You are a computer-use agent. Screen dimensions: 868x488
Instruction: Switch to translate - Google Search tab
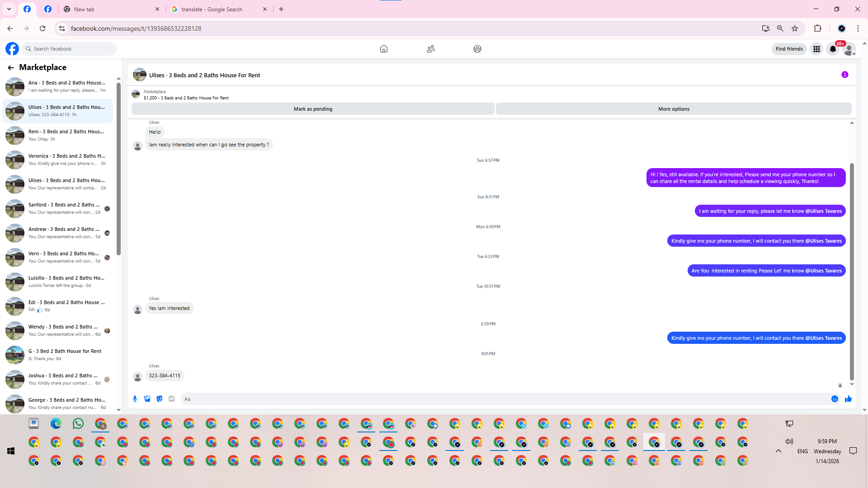pos(212,9)
